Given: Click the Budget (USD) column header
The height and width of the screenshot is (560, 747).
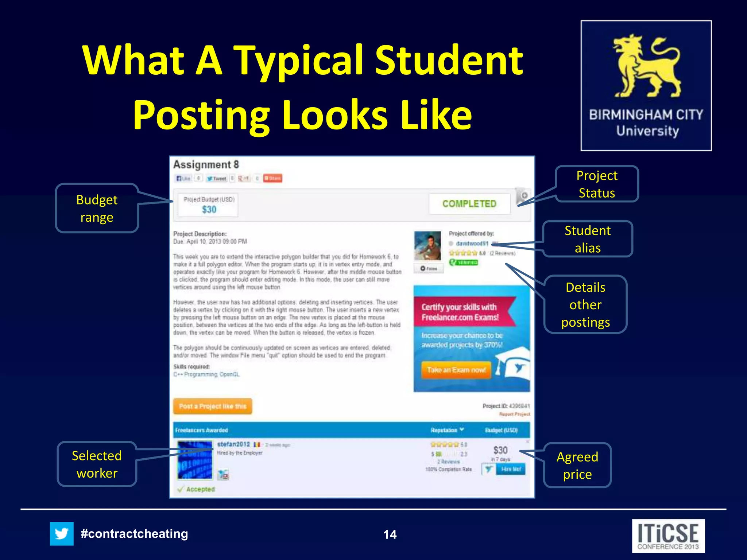Looking at the screenshot, I should tap(501, 430).
